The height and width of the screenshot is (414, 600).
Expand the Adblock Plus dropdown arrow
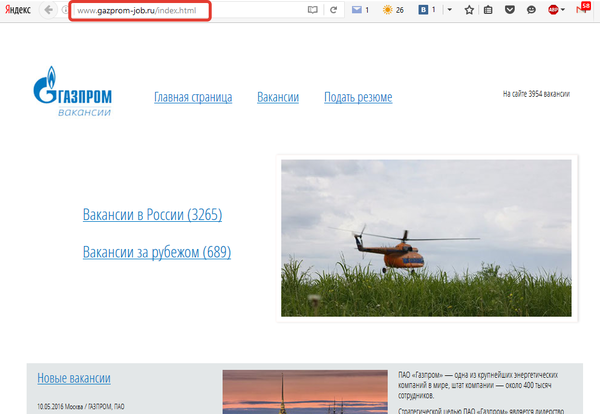tap(562, 10)
